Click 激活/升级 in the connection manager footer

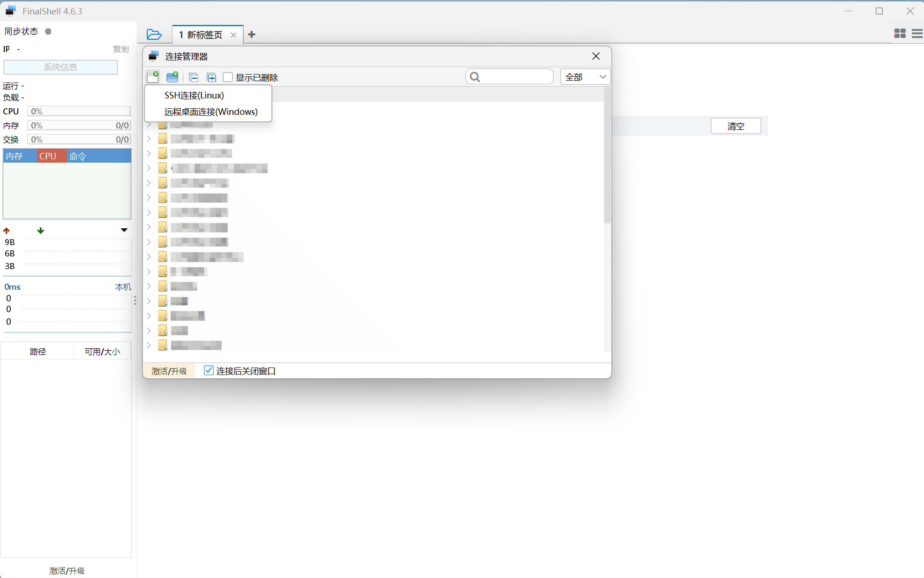(x=169, y=371)
